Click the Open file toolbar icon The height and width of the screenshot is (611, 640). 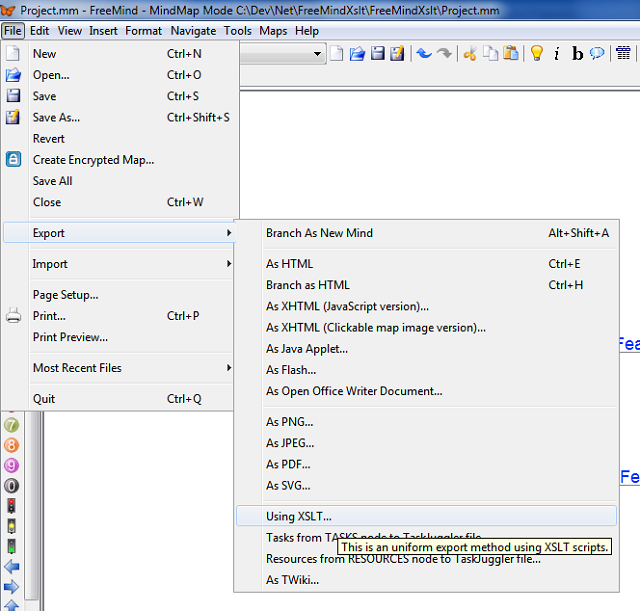[357, 53]
